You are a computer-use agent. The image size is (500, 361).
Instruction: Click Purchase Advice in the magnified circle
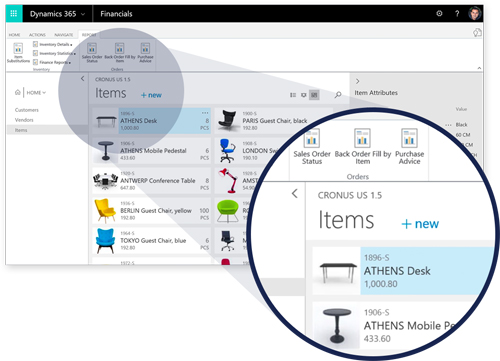pos(409,147)
